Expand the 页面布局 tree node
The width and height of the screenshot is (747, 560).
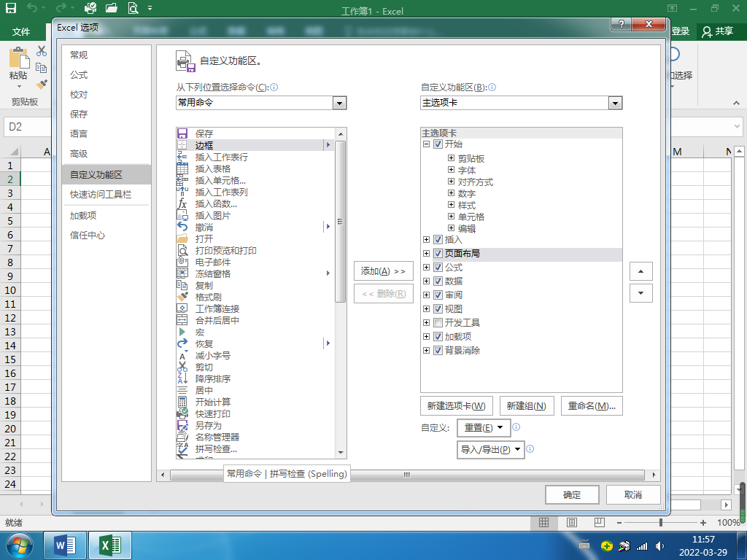[426, 254]
